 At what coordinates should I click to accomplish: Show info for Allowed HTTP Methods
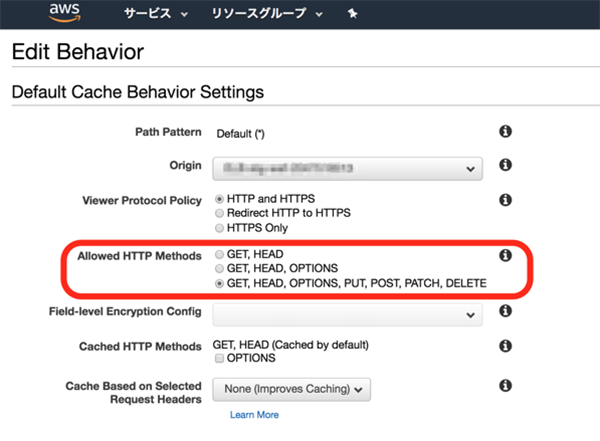[x=505, y=256]
